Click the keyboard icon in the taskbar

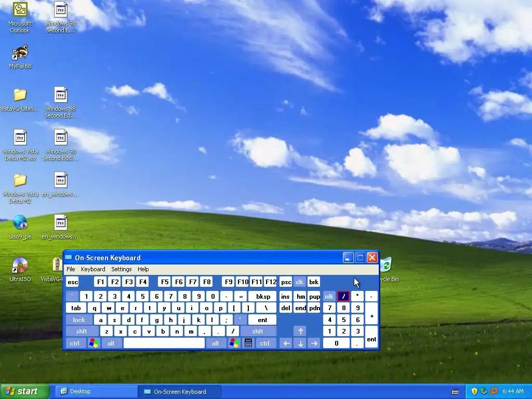(x=455, y=392)
